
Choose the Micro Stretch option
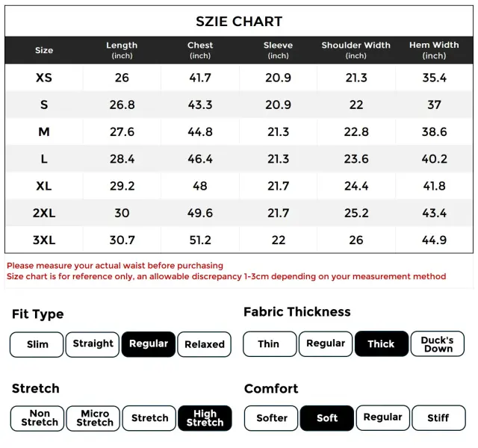tap(95, 418)
